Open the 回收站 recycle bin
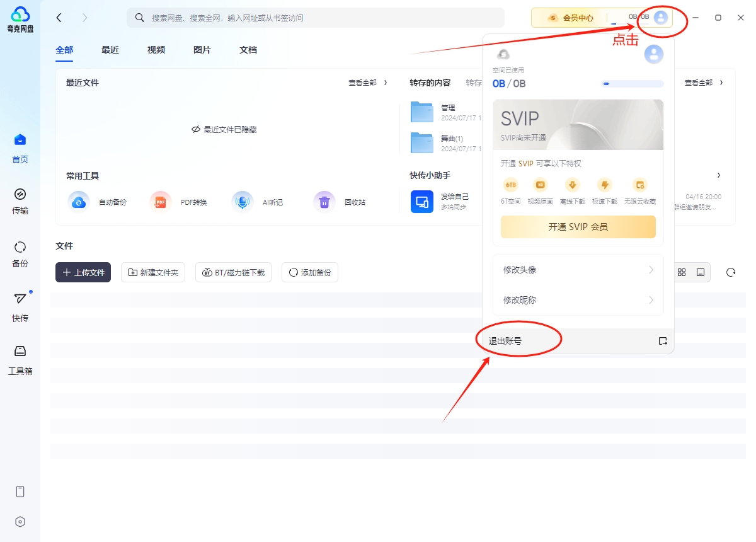 (x=340, y=202)
